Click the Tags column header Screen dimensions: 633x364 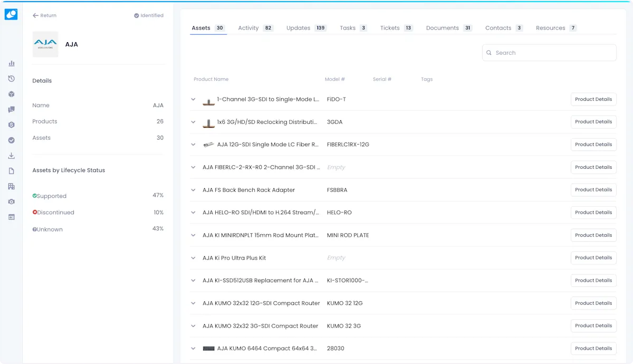(427, 79)
